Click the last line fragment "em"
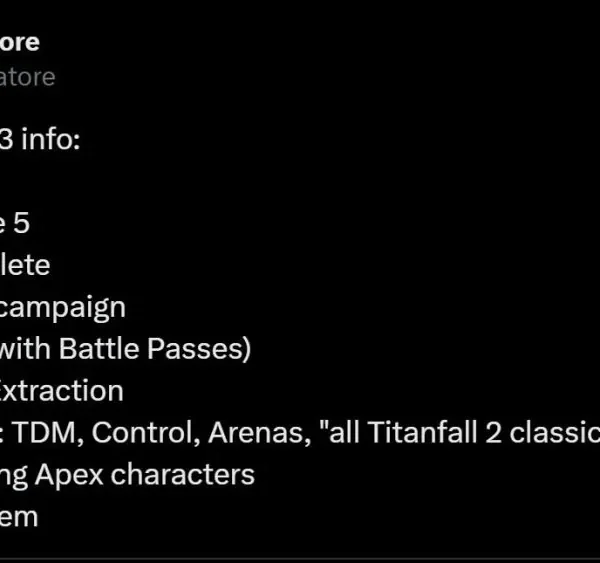 pyautogui.click(x=19, y=517)
